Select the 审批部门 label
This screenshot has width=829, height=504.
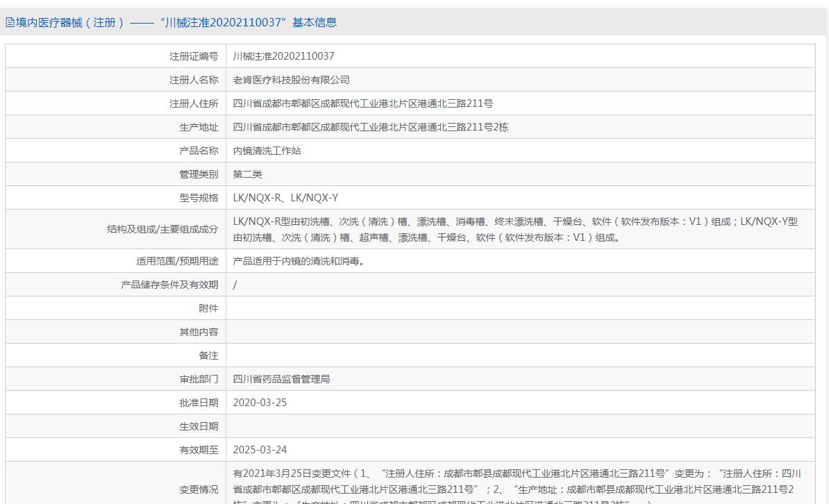(x=199, y=378)
